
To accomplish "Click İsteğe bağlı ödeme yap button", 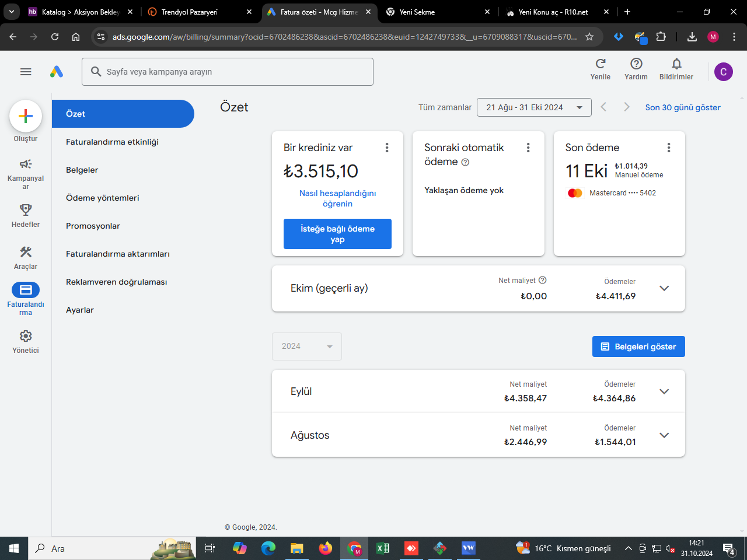I will (x=337, y=234).
